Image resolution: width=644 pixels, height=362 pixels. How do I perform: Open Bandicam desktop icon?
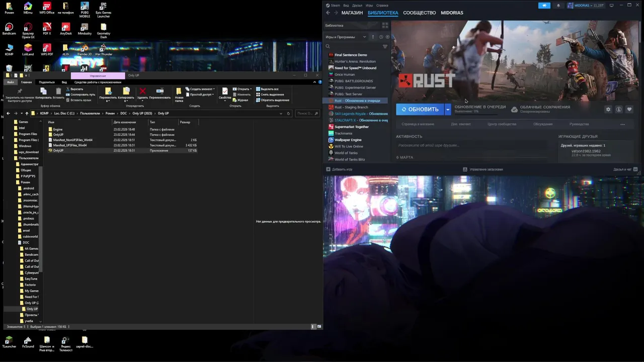point(9,29)
